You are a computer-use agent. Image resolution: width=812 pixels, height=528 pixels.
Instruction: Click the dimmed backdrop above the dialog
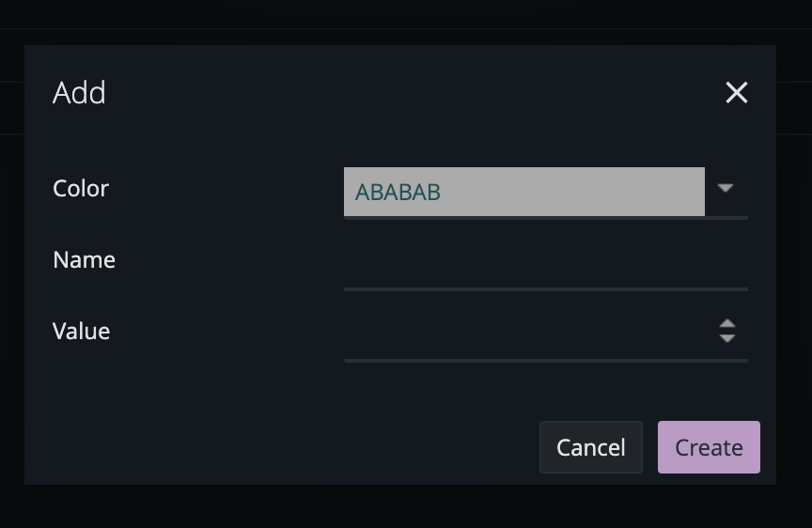[406, 21]
